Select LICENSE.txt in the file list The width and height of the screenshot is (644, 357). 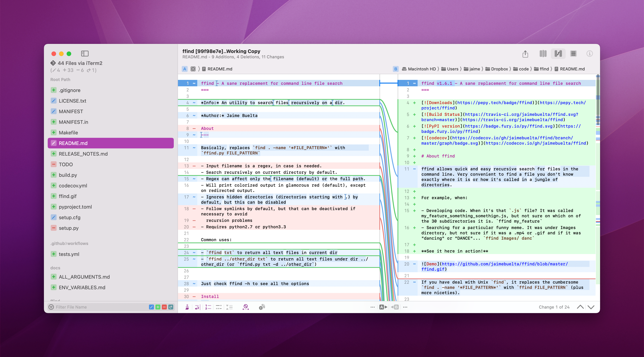[x=73, y=101]
